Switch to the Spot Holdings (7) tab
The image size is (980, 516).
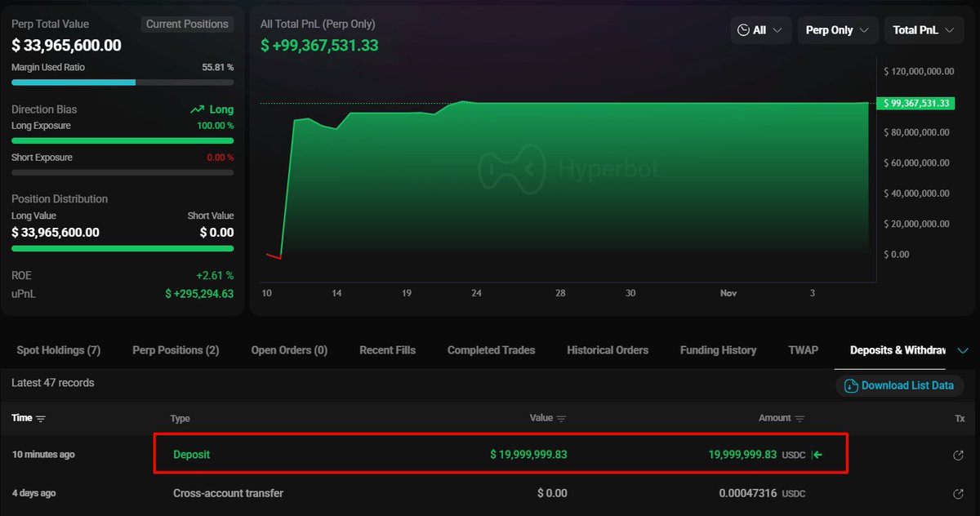click(59, 350)
